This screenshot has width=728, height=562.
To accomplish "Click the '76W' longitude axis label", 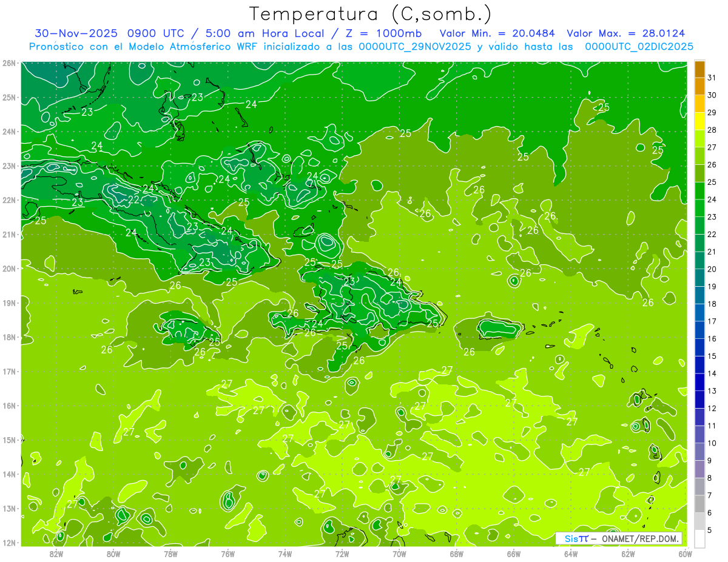I will [227, 554].
